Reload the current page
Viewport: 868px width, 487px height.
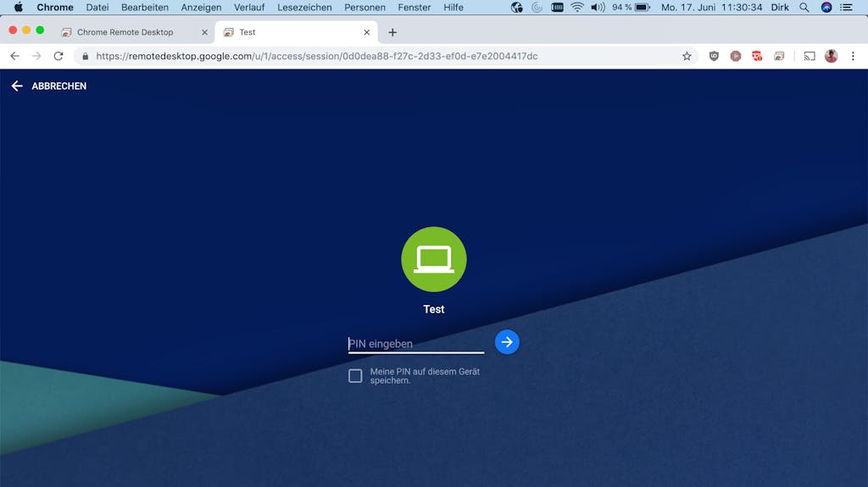click(58, 56)
